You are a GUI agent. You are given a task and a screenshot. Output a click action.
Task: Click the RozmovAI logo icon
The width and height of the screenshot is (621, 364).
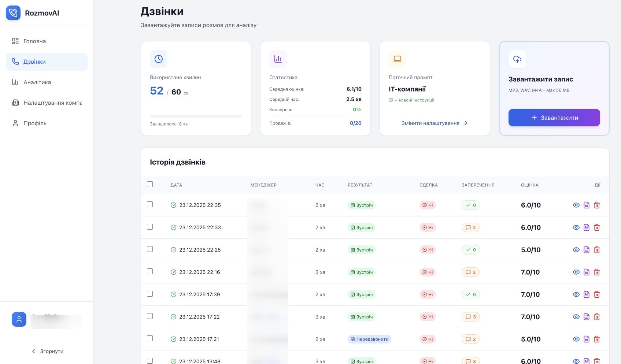[x=13, y=13]
